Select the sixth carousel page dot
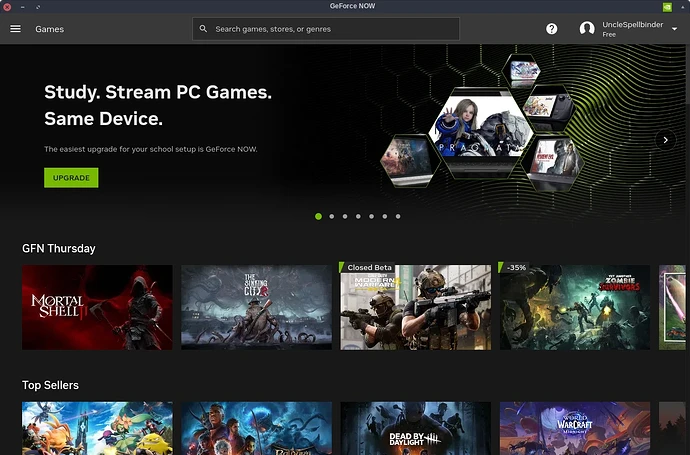 385,216
